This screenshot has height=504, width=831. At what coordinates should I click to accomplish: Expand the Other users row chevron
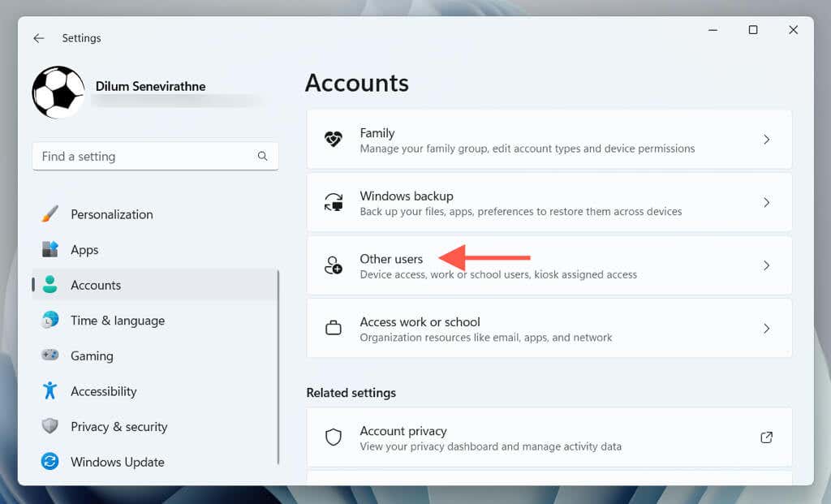point(766,265)
